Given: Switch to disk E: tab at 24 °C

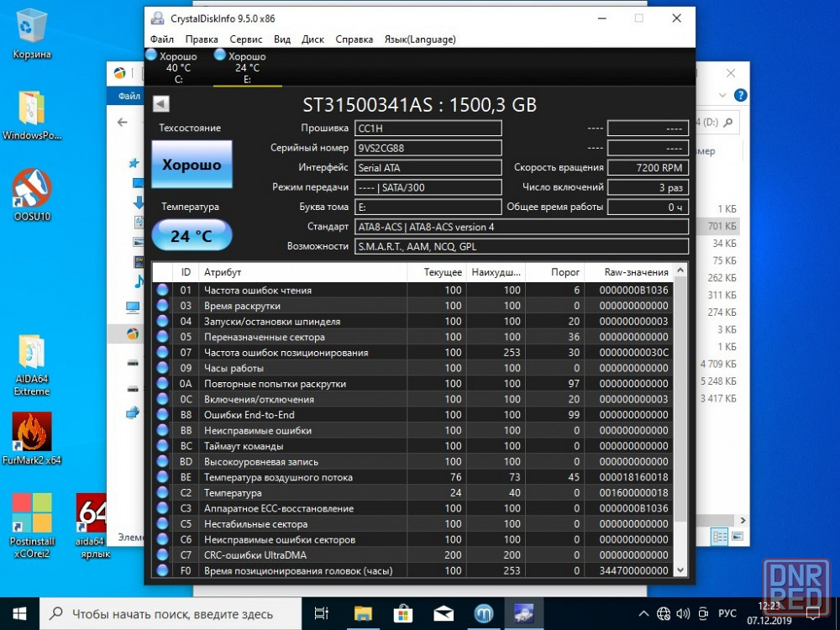Looking at the screenshot, I should coord(247,67).
